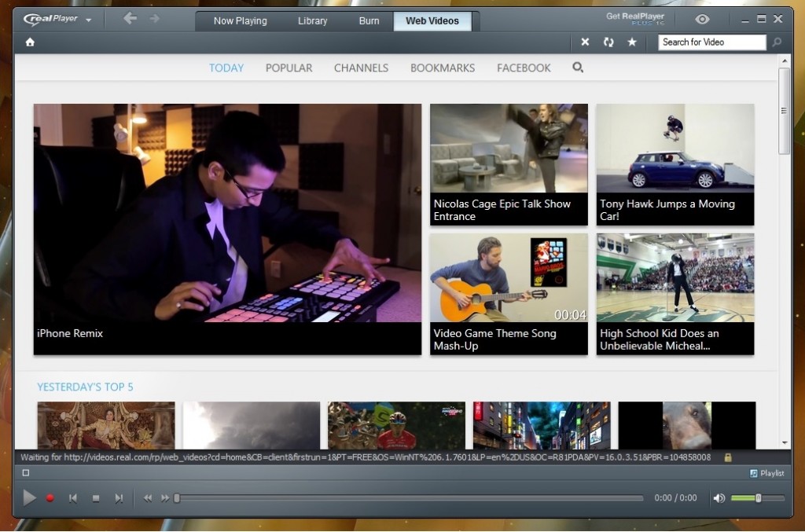Open the golden throne thumbnail in Top 5

click(x=106, y=425)
